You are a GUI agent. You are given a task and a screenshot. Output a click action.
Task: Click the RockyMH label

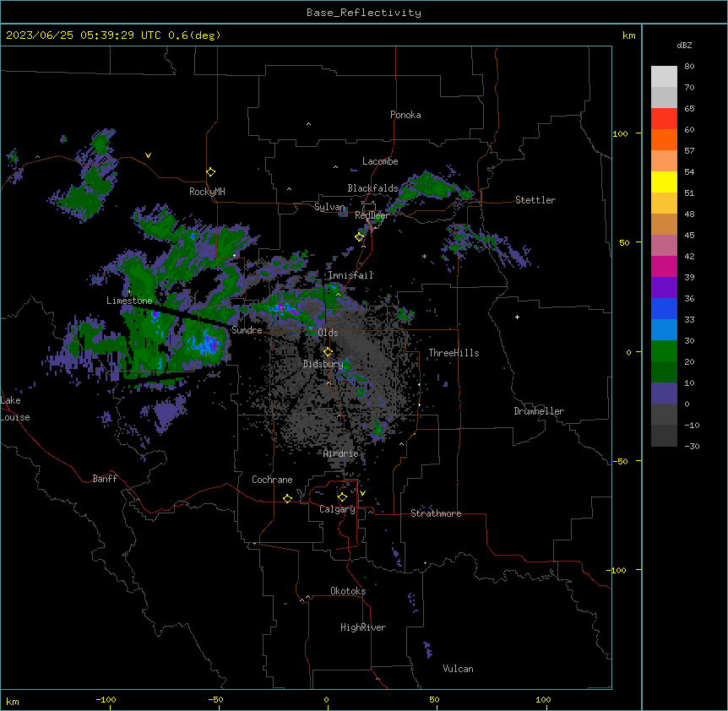pos(207,192)
